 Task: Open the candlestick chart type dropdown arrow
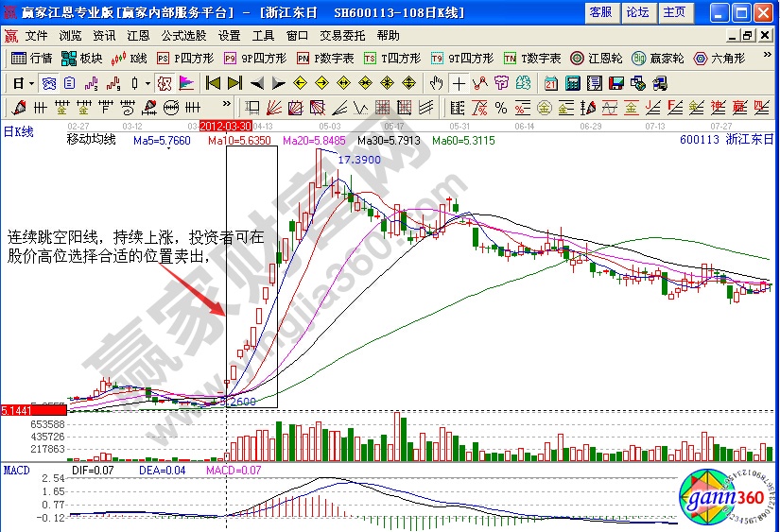[147, 83]
